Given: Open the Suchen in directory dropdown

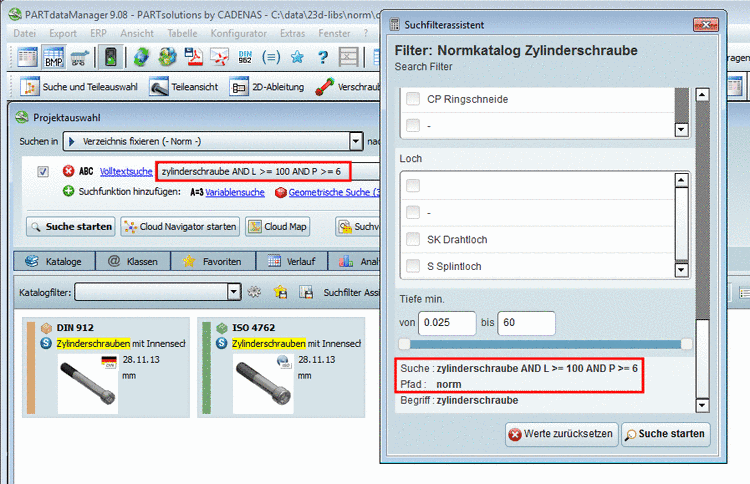Looking at the screenshot, I should (x=355, y=142).
